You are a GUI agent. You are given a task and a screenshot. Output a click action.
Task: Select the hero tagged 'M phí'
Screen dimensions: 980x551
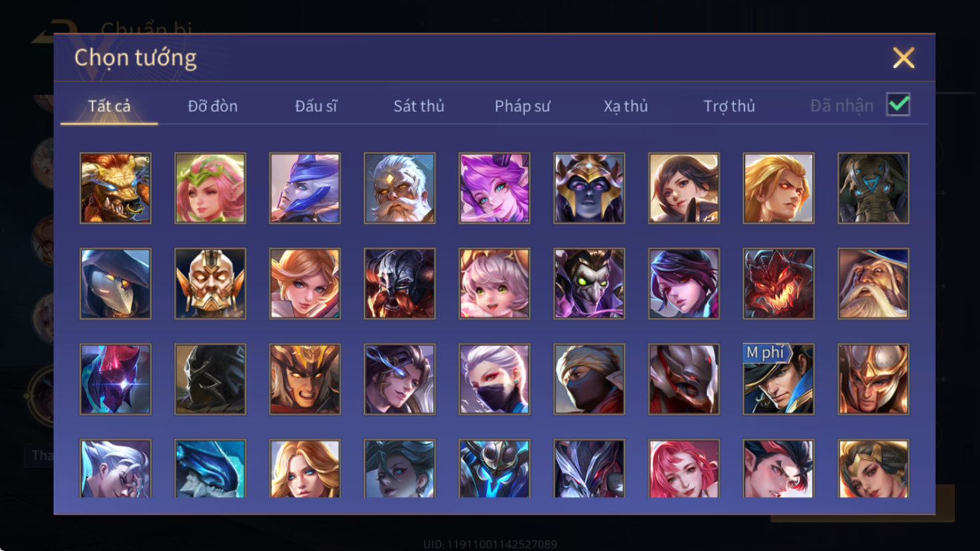tap(778, 379)
